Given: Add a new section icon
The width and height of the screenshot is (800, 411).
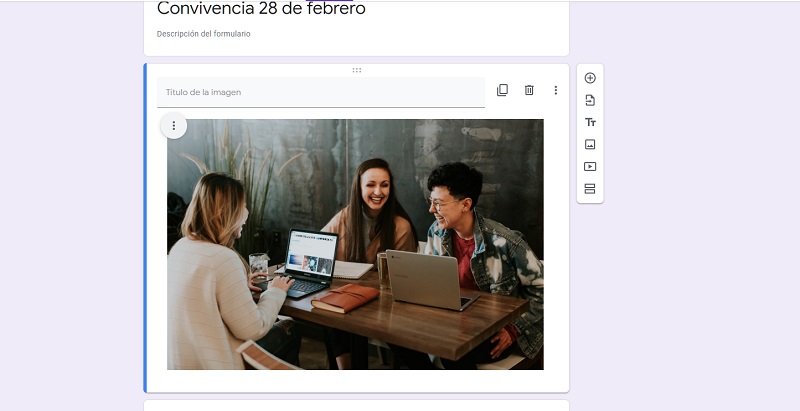Looking at the screenshot, I should 590,189.
